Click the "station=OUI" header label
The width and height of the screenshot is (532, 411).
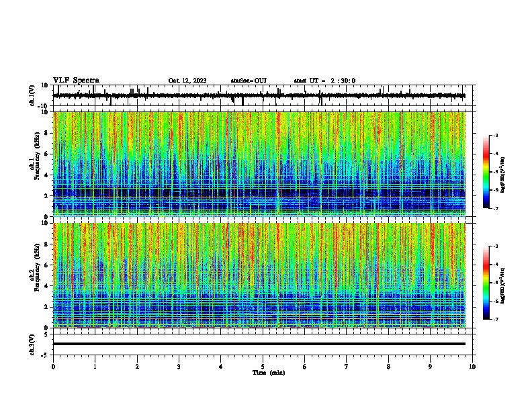pos(249,81)
